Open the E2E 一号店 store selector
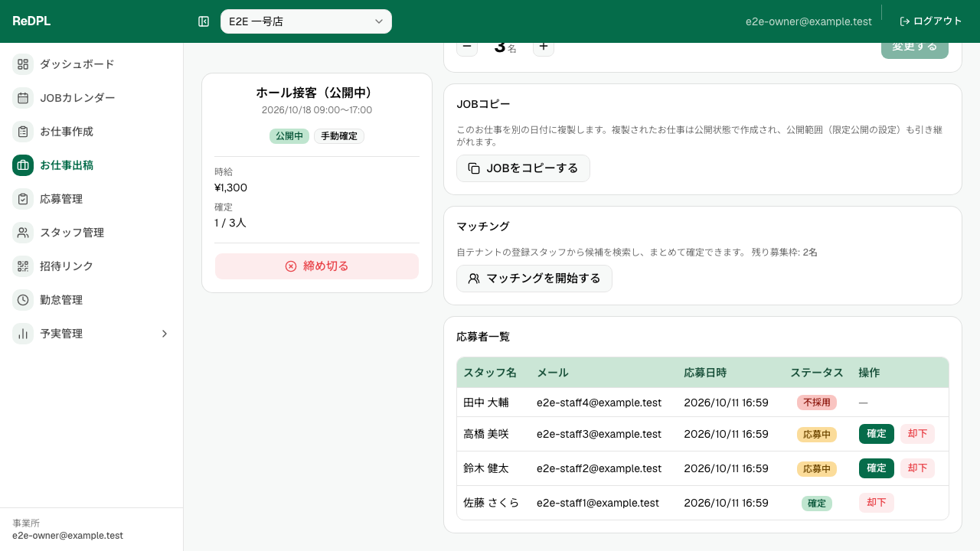 [306, 21]
